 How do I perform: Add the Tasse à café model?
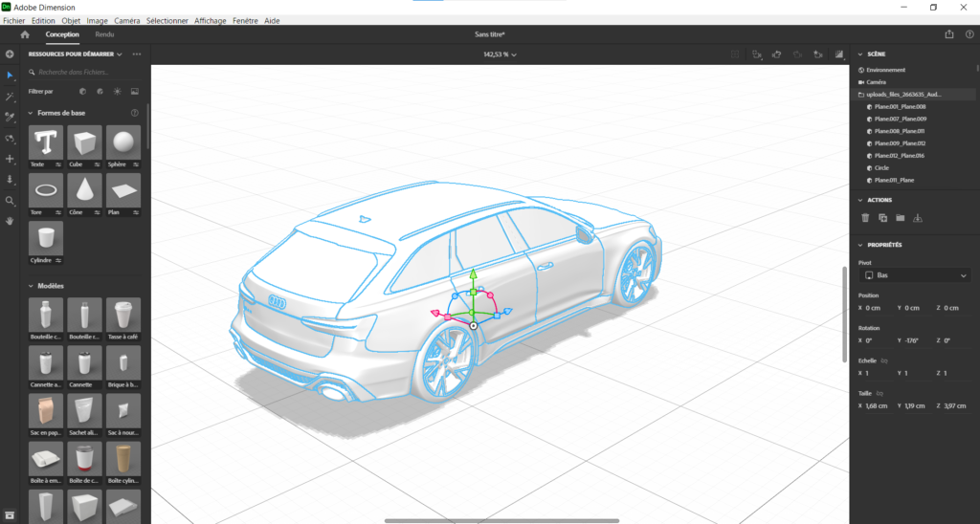pyautogui.click(x=123, y=315)
